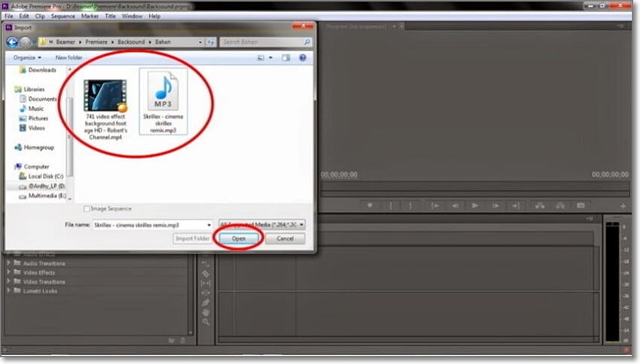Click the File name text field
The image size is (640, 364).
[149, 225]
